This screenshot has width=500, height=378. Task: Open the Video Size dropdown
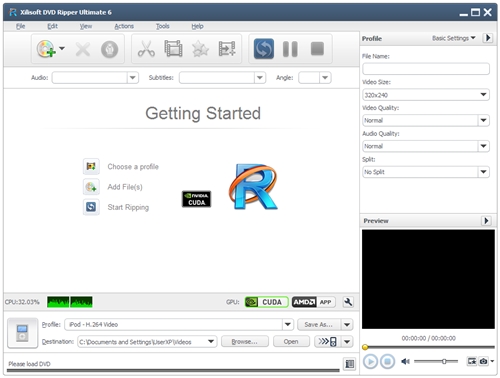click(x=426, y=95)
